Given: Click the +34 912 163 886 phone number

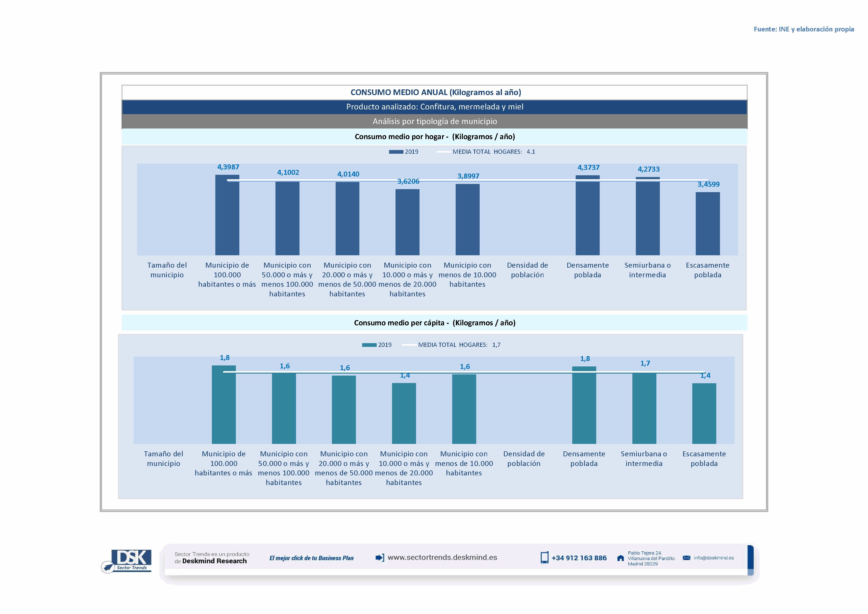Looking at the screenshot, I should pyautogui.click(x=579, y=558).
